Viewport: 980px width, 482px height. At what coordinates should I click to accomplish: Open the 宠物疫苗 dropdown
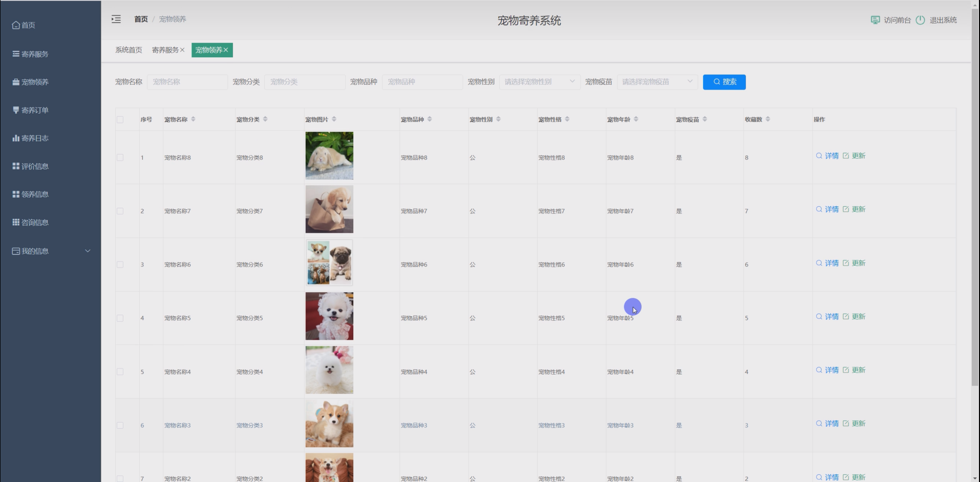click(657, 82)
